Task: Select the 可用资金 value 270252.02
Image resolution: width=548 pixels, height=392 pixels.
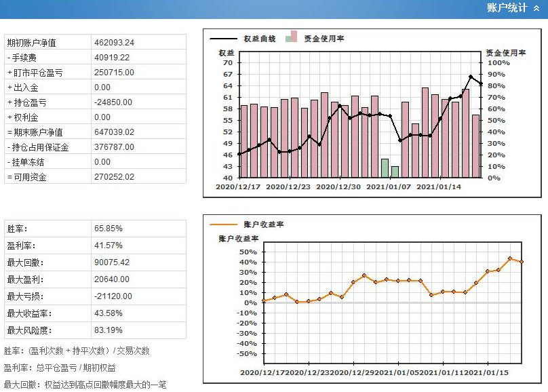Action: 115,177
